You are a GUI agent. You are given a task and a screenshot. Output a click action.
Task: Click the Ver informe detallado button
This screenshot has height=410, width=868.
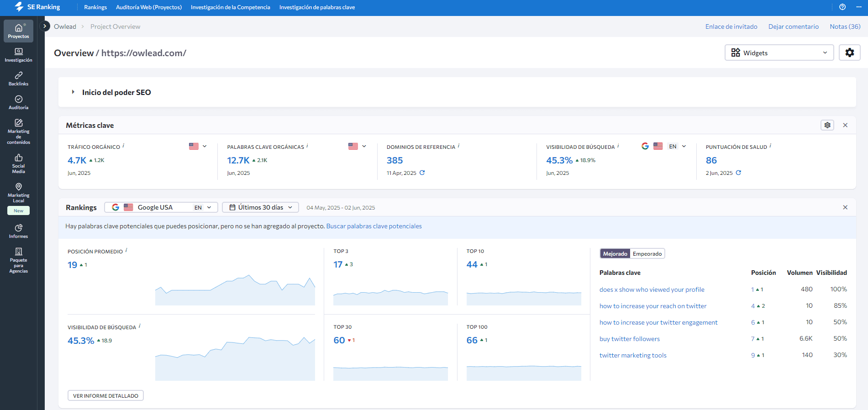(x=105, y=395)
